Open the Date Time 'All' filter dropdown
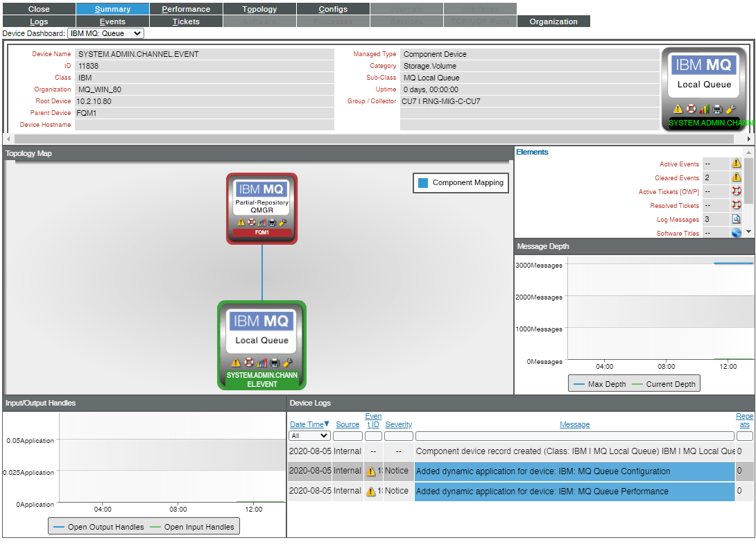 tap(309, 435)
